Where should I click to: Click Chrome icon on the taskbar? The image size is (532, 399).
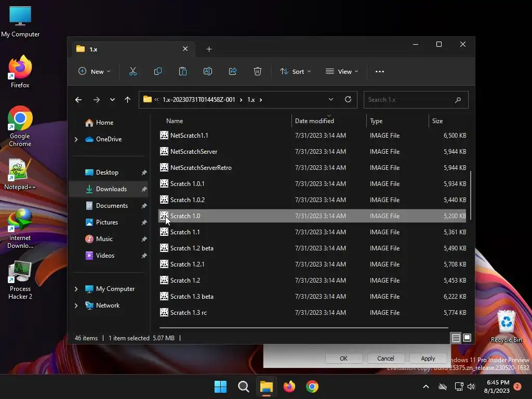(312, 387)
